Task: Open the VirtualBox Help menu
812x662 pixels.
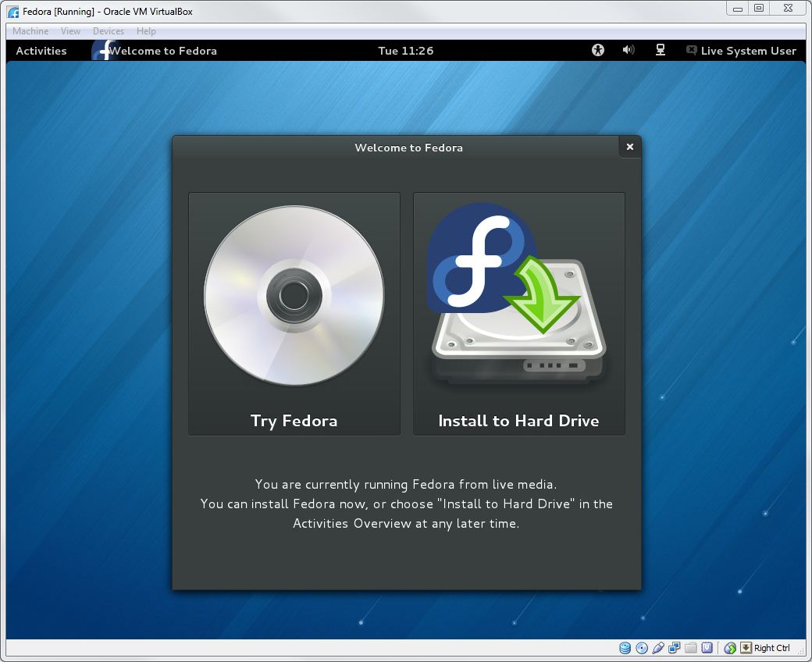Action: [x=146, y=31]
